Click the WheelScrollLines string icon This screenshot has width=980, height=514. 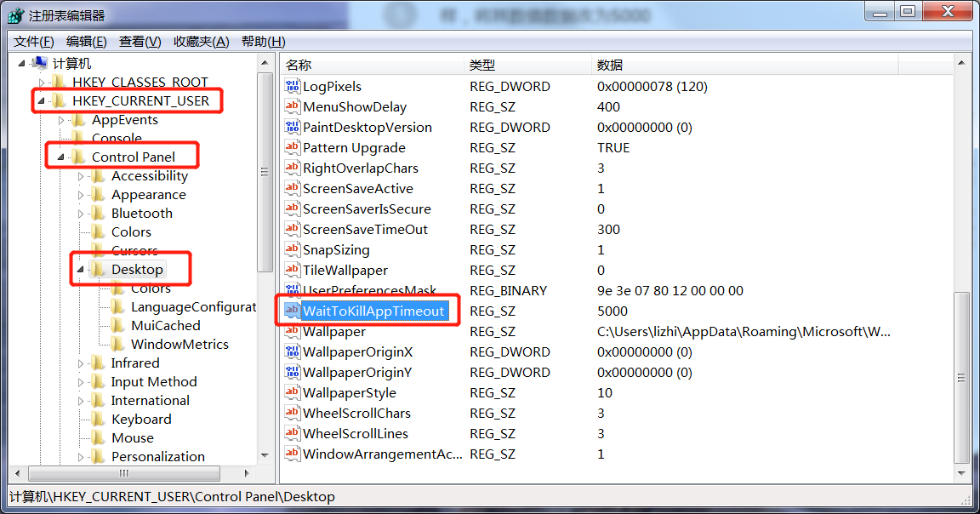tap(292, 434)
